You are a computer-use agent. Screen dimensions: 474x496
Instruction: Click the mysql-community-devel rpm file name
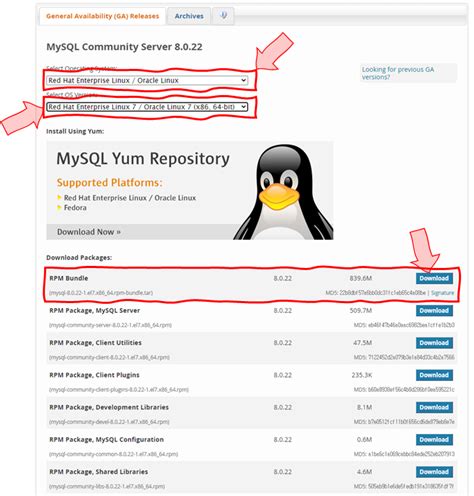pos(109,422)
